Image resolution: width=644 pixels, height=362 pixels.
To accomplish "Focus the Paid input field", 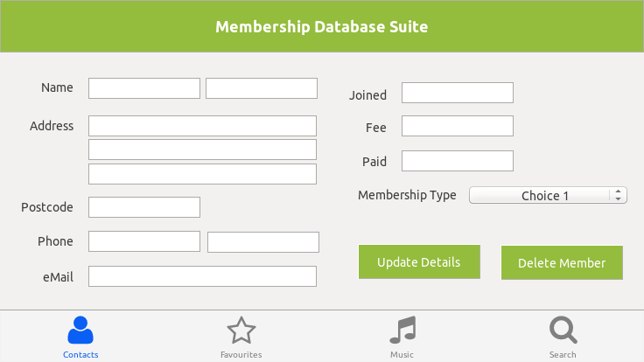I will click(x=458, y=161).
